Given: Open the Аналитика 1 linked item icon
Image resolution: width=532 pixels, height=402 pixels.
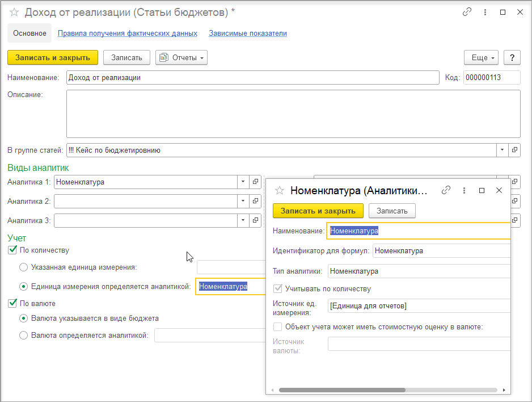Looking at the screenshot, I should click(x=255, y=182).
